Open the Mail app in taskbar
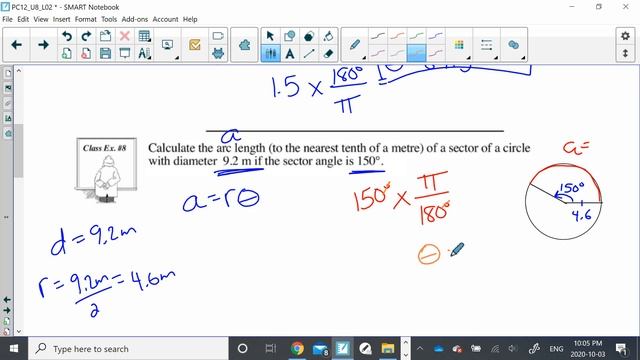 tap(320, 349)
